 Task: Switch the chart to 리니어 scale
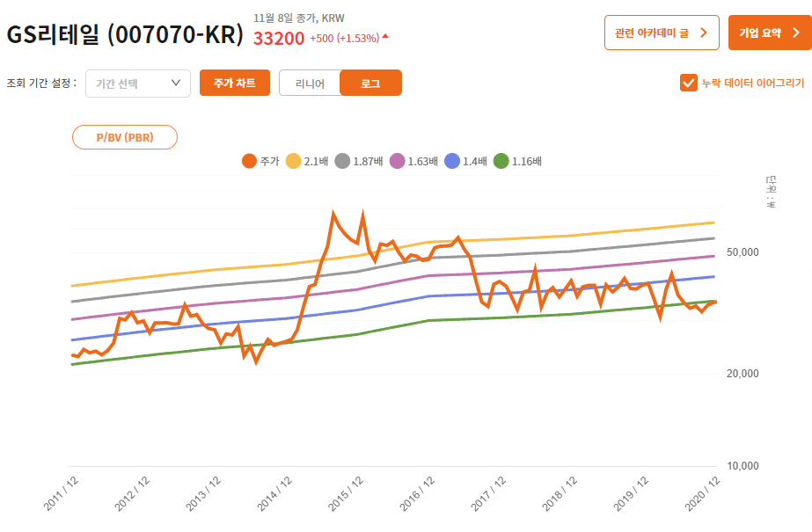[310, 83]
